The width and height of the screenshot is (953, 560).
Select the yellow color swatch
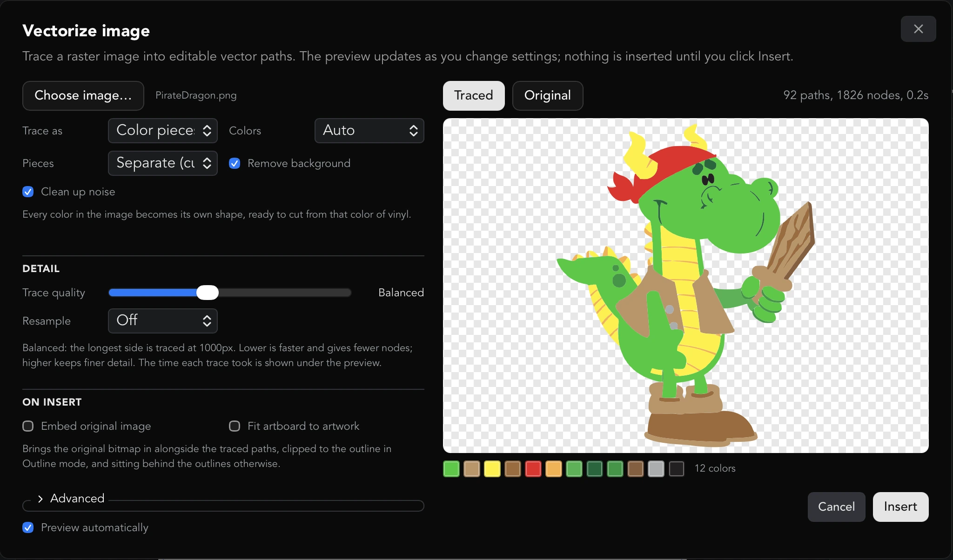[492, 469]
